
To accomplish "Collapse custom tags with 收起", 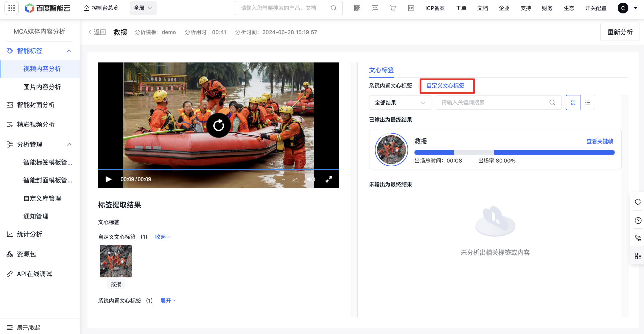I will click(x=163, y=237).
